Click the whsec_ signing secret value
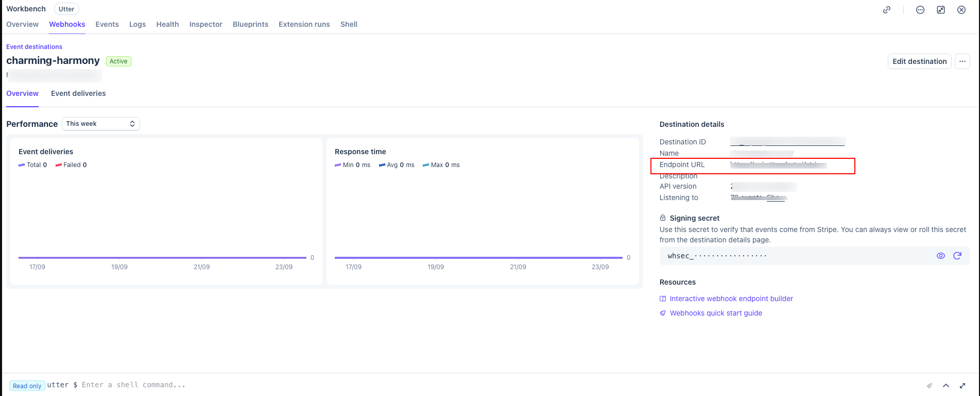980x396 pixels. 717,256
